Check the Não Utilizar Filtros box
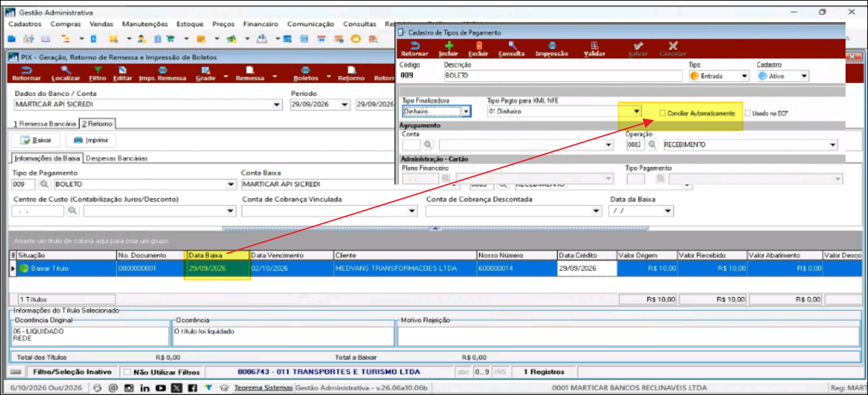This screenshot has width=868, height=395. pos(127,373)
